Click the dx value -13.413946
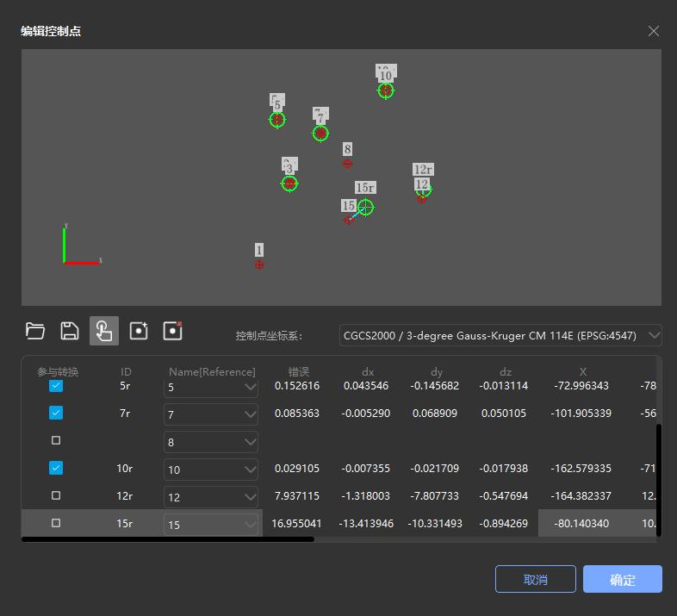The height and width of the screenshot is (616, 677). point(366,524)
